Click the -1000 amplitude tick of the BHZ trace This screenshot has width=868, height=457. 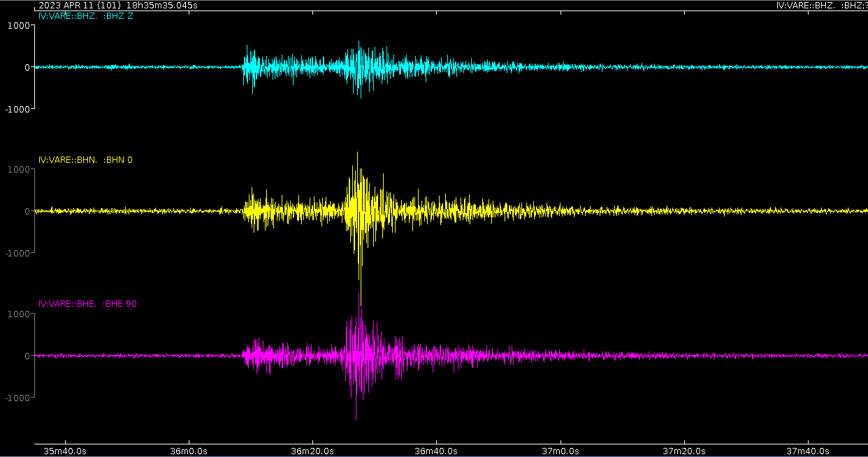click(x=17, y=109)
